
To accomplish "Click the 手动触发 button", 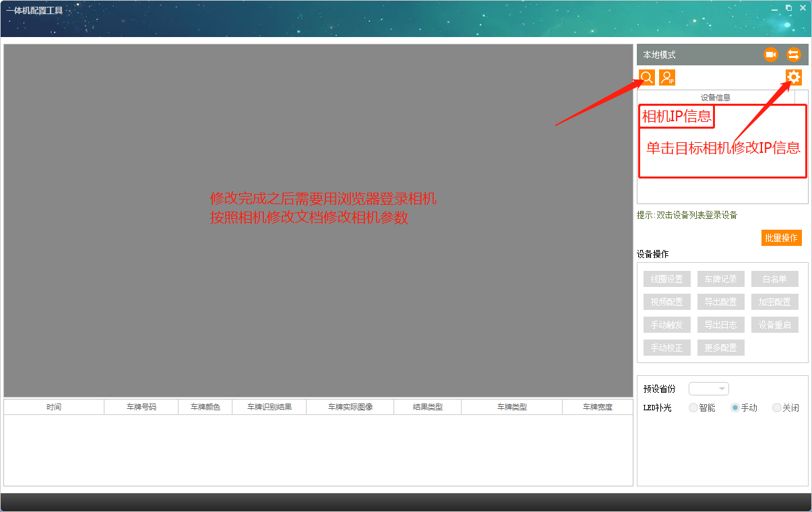I will 667,325.
